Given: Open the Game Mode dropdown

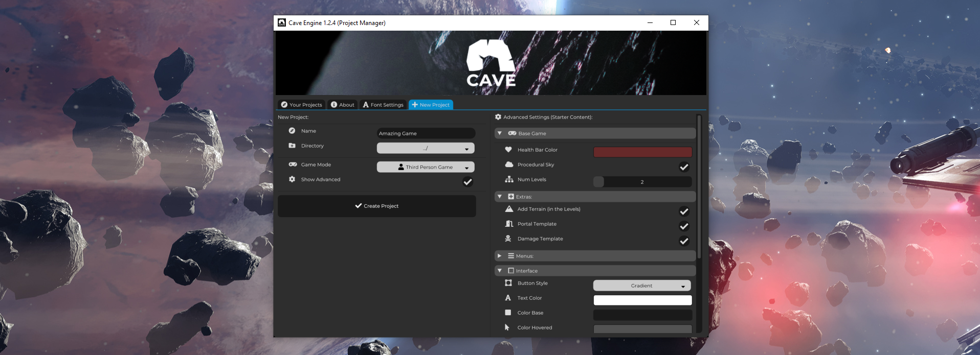Looking at the screenshot, I should [426, 167].
